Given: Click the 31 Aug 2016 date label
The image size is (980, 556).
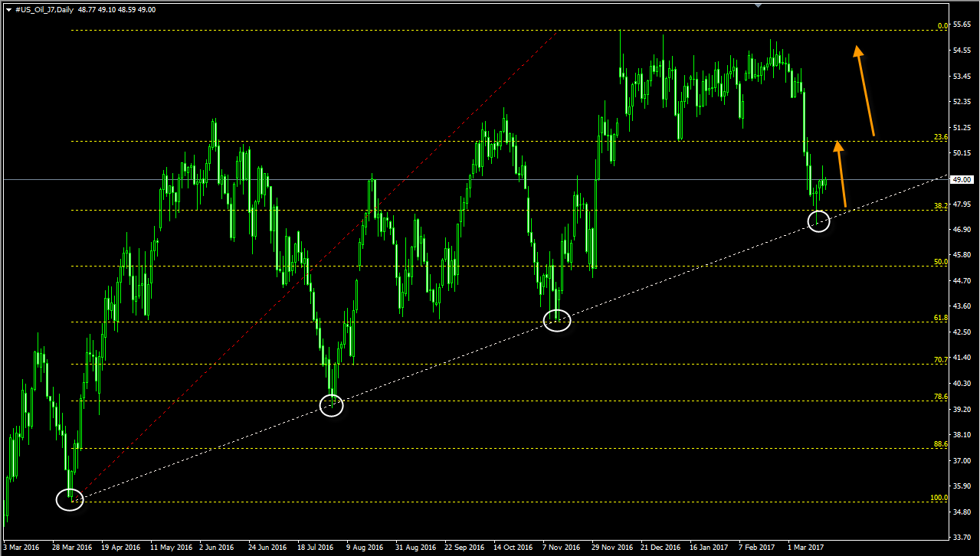Looking at the screenshot, I should pyautogui.click(x=415, y=548).
